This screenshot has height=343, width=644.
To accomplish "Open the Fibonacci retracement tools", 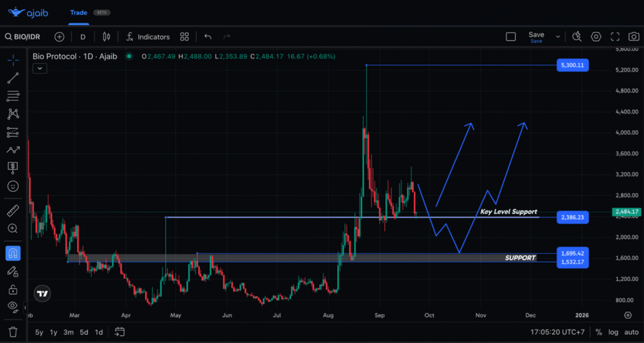I will coord(13,96).
